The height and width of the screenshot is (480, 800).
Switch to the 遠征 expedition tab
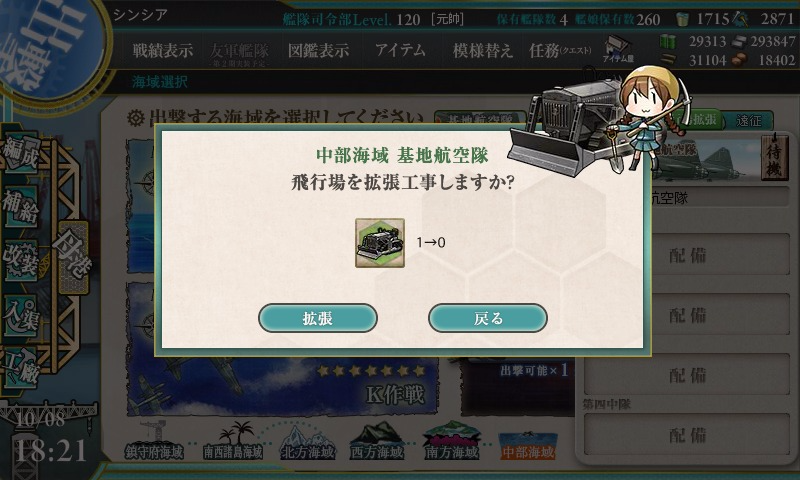click(748, 120)
